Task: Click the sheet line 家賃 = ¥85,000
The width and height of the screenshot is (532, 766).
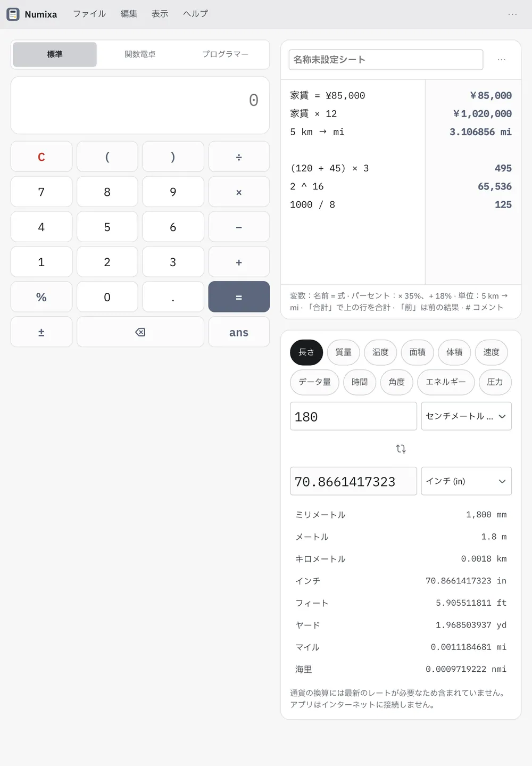Action: point(328,96)
